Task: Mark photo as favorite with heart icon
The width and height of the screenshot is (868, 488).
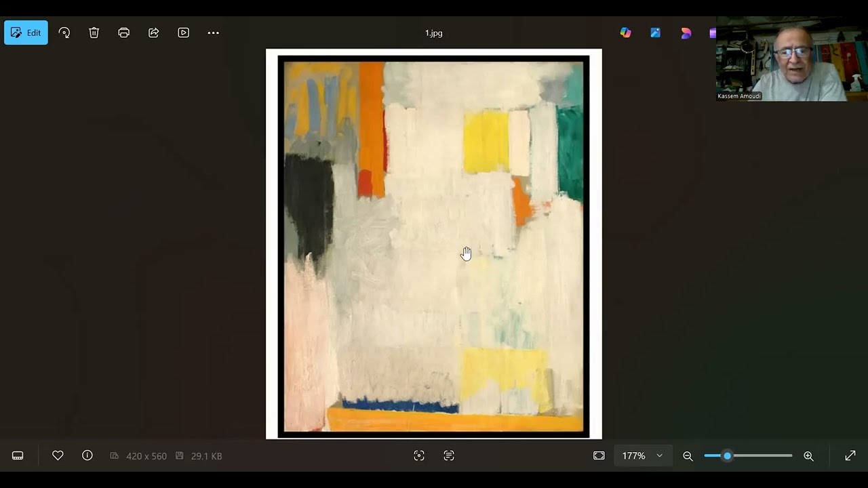Action: 58,456
